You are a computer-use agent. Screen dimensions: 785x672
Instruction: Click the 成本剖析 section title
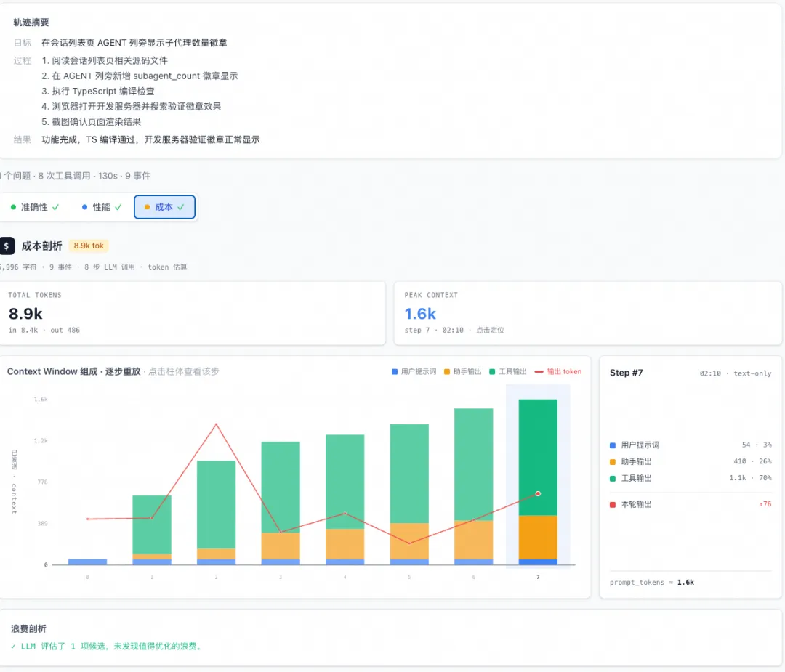tap(42, 246)
